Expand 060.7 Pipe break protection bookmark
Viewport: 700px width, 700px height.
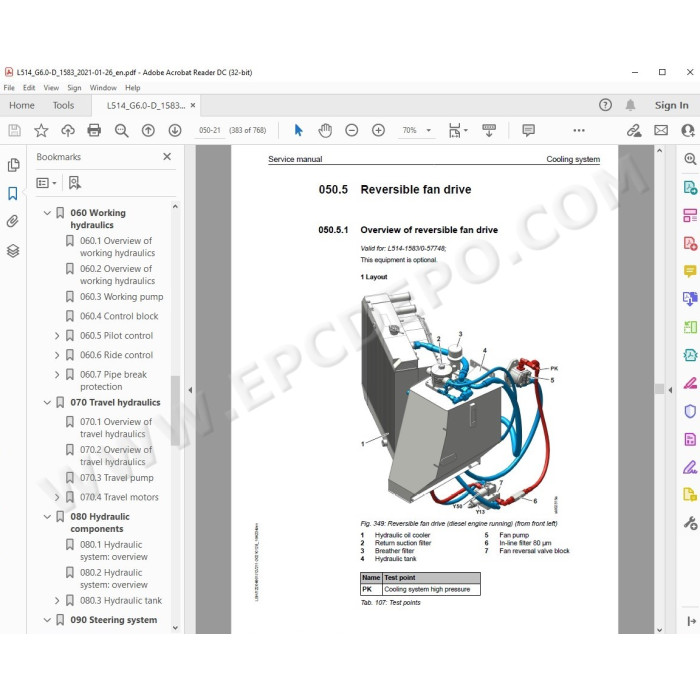[x=57, y=375]
